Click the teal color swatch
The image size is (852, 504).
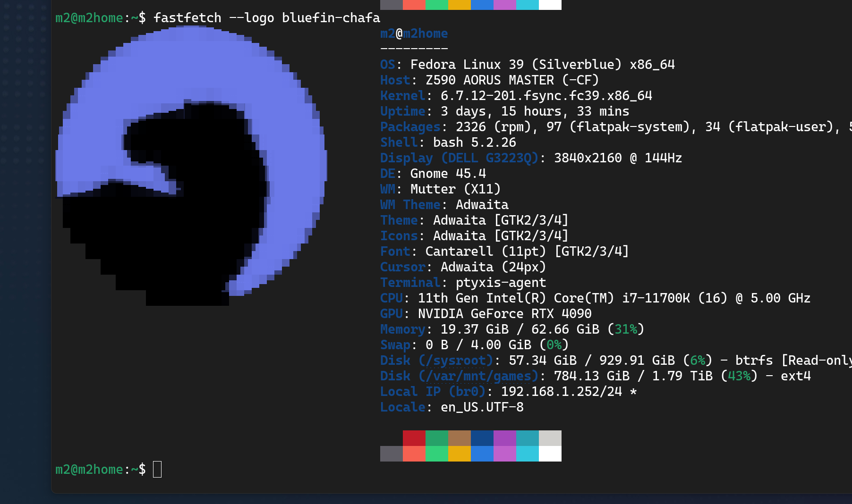(x=528, y=438)
